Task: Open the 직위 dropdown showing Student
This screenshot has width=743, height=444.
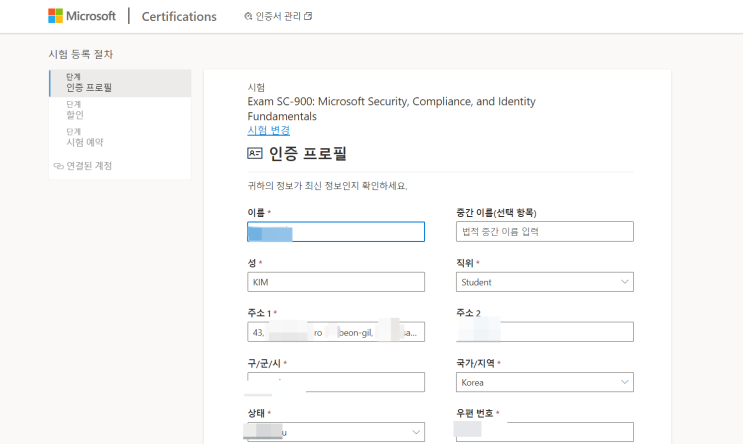Action: click(544, 282)
